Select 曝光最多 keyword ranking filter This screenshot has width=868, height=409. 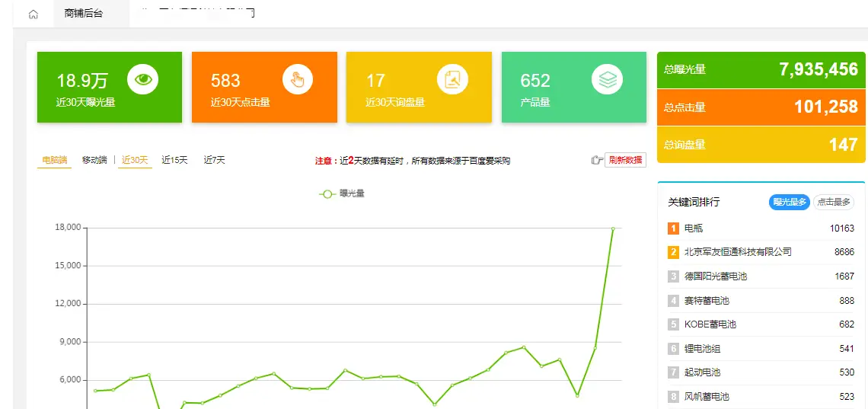coord(790,202)
